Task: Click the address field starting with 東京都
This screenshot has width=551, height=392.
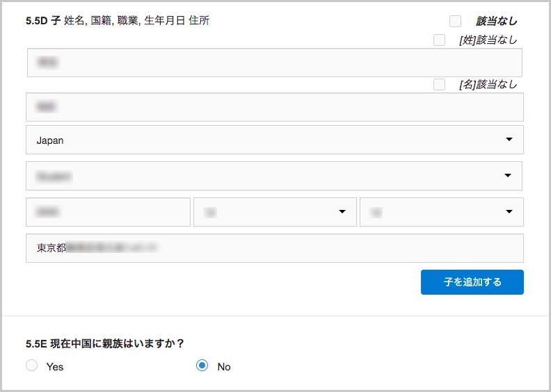Action: click(274, 248)
